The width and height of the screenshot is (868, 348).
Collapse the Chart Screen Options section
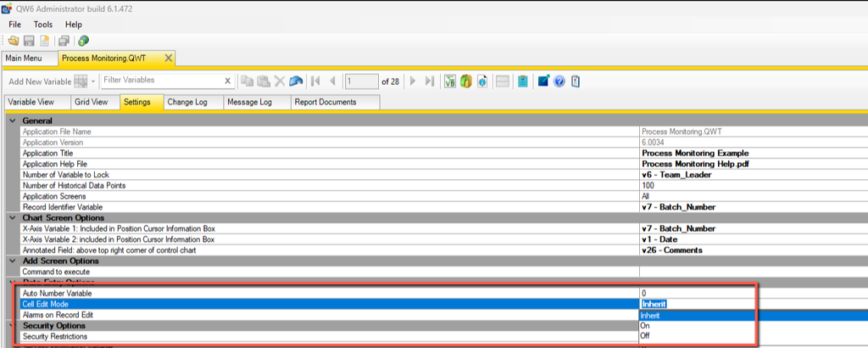[x=13, y=218]
